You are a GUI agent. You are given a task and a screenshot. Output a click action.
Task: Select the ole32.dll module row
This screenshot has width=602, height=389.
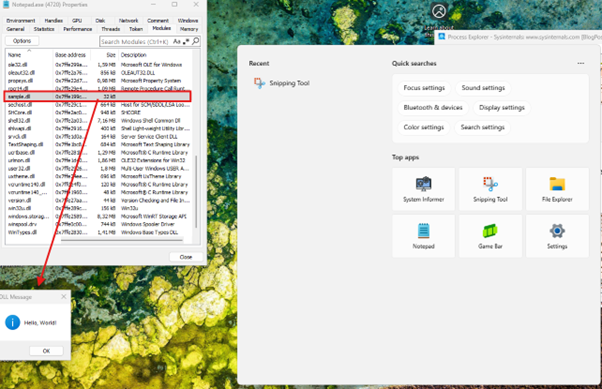(x=99, y=65)
